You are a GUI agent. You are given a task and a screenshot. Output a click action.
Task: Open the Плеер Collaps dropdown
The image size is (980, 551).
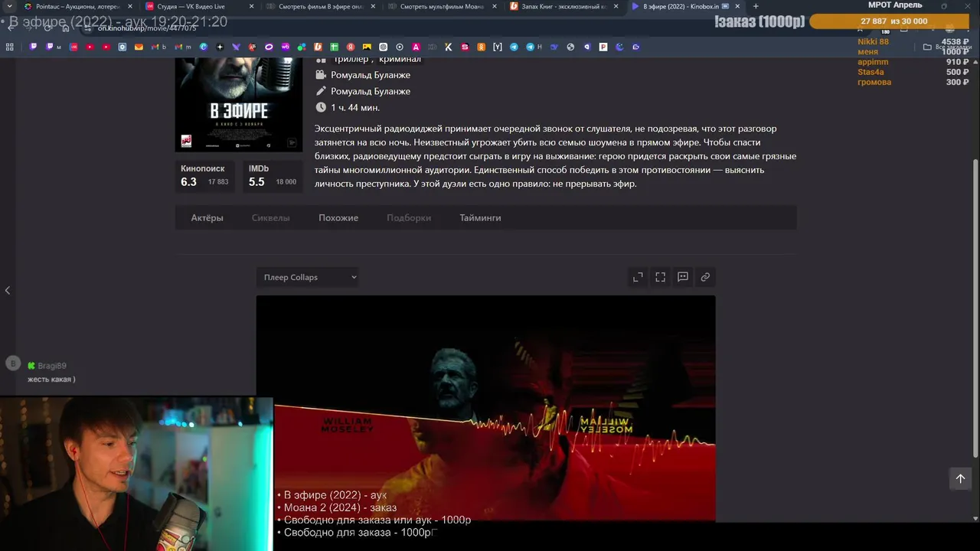pos(307,277)
